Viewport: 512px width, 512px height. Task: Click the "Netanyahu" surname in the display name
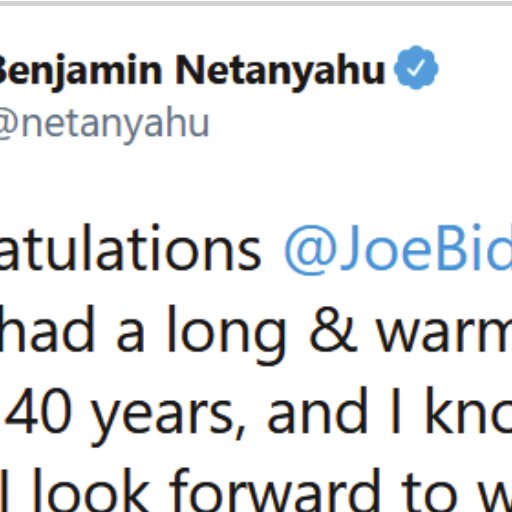(x=280, y=71)
